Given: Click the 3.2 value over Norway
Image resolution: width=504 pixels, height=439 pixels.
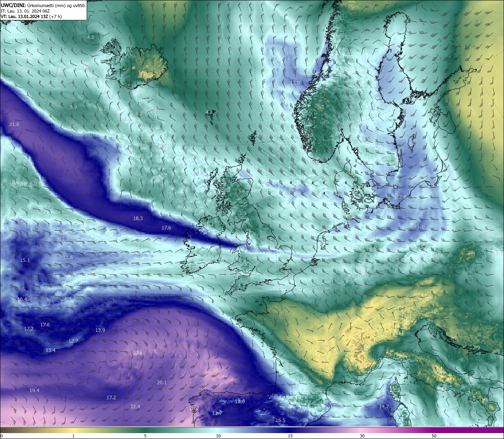Looking at the screenshot, I should click(x=321, y=107).
